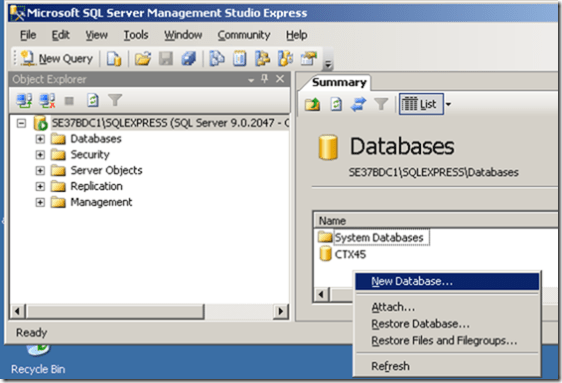
Task: Click the Filter funnel in Summary toolbar
Action: [381, 104]
